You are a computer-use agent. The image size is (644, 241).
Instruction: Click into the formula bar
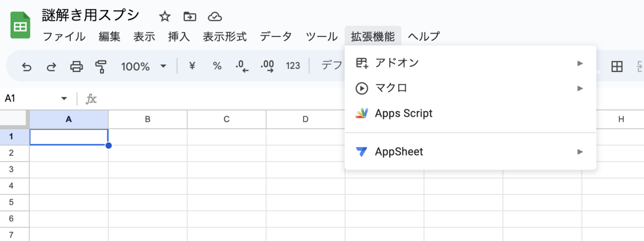click(x=370, y=99)
